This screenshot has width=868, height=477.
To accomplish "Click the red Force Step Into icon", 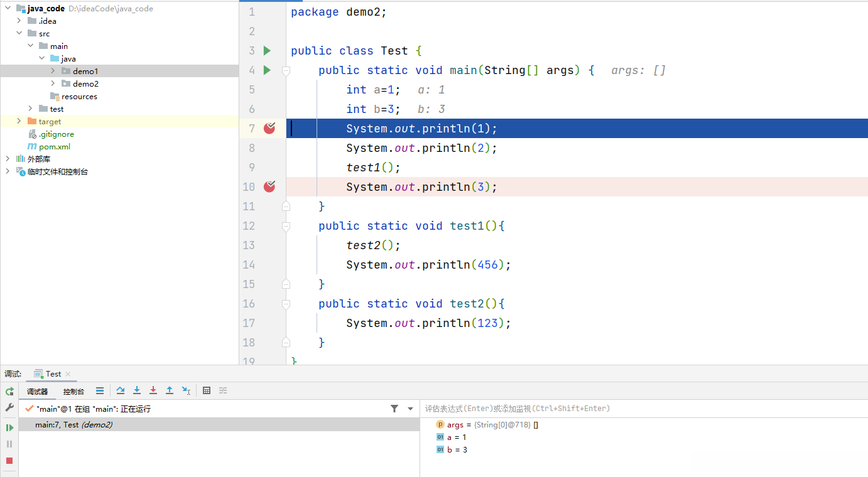I will click(x=153, y=390).
